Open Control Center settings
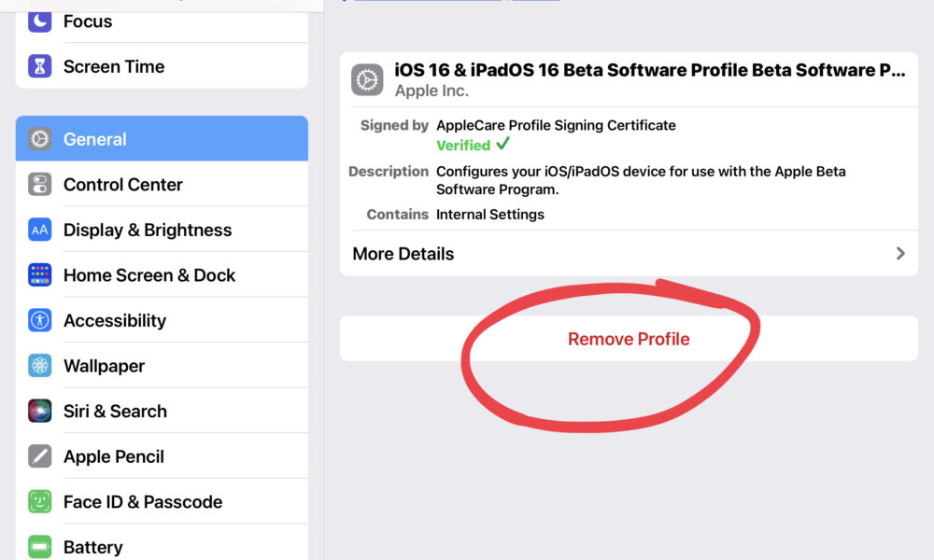Viewport: 934px width, 560px height. (x=162, y=185)
